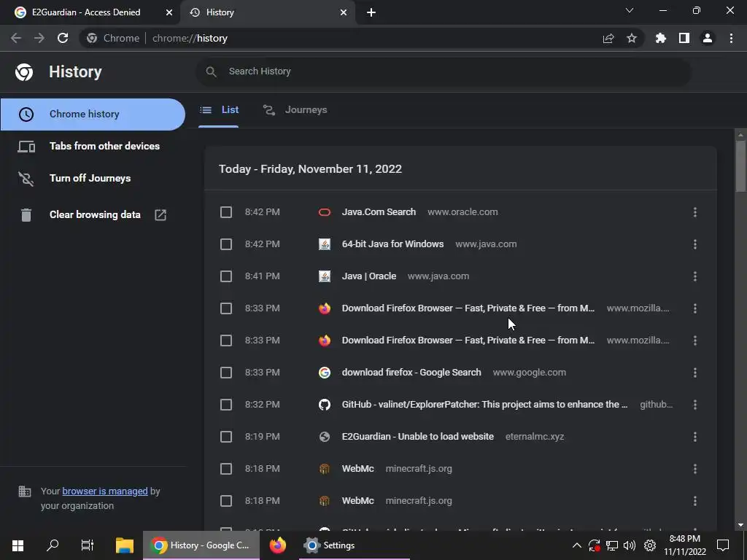Viewport: 747px width, 560px height.
Task: Click the browser is managed link
Action: click(x=105, y=491)
